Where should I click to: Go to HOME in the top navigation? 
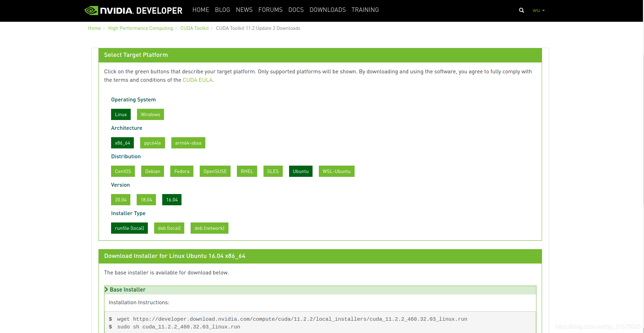pyautogui.click(x=201, y=10)
